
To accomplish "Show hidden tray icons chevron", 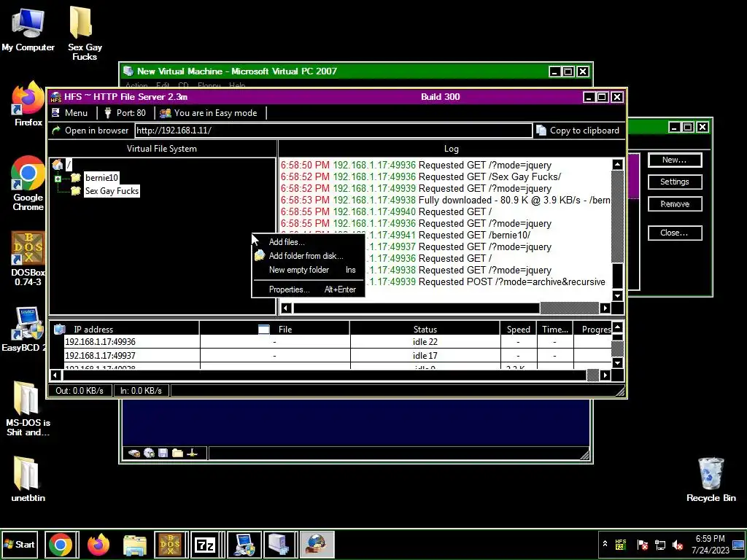I will (x=605, y=544).
